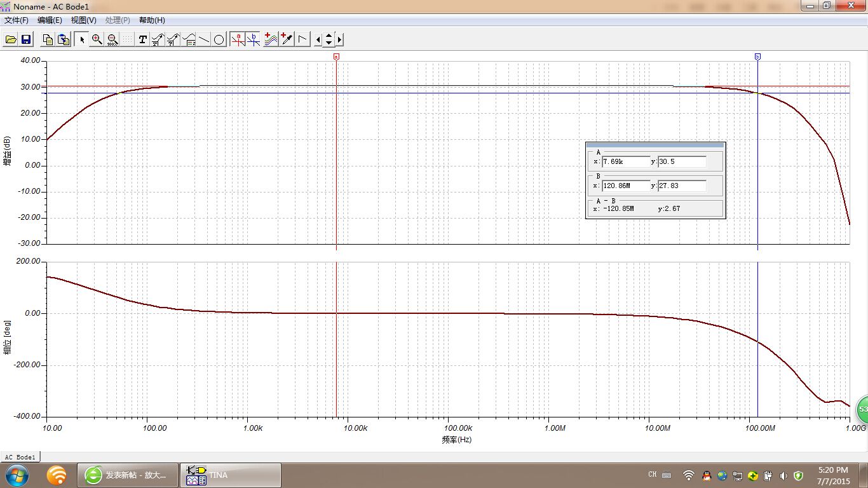Click the 频率(Hz) axis label
868x488 pixels.
tap(457, 439)
